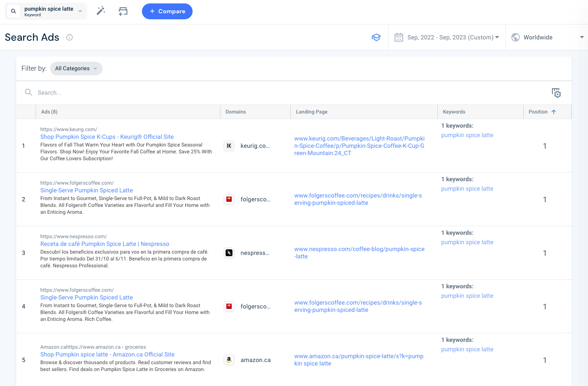Click the add-to-dashboard icon
588x386 pixels.
pos(123,11)
